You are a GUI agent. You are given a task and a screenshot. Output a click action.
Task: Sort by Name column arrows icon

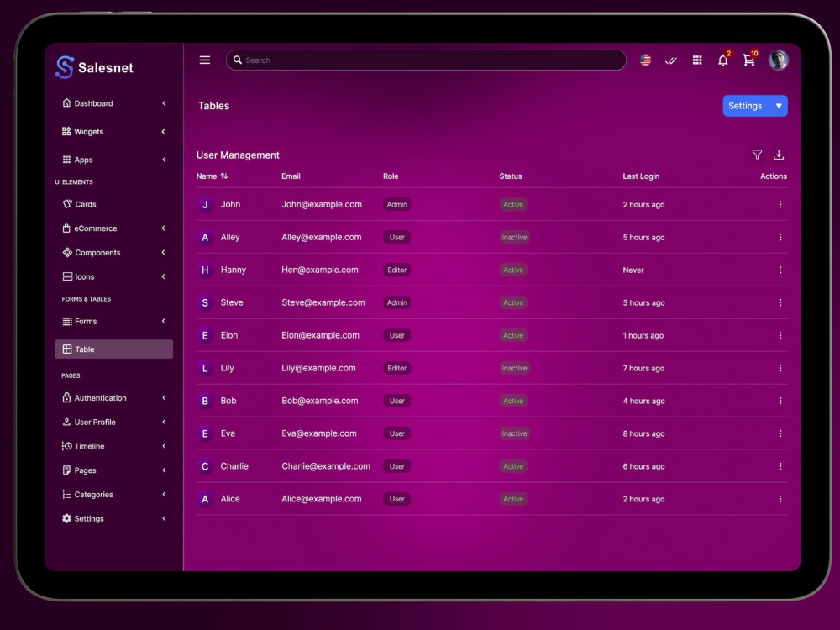tap(224, 176)
